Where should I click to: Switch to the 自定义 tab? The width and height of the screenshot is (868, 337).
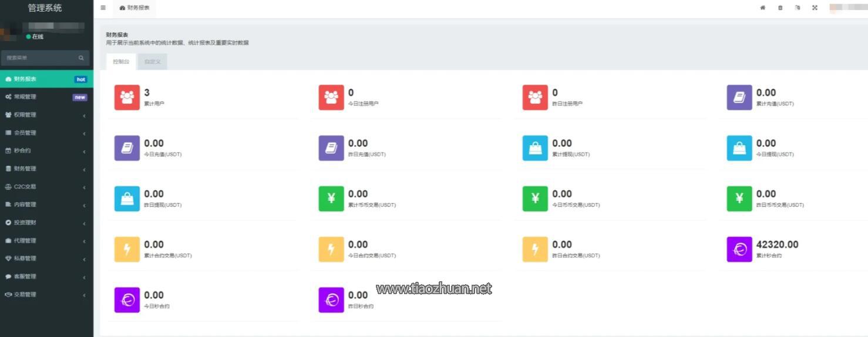(x=153, y=62)
